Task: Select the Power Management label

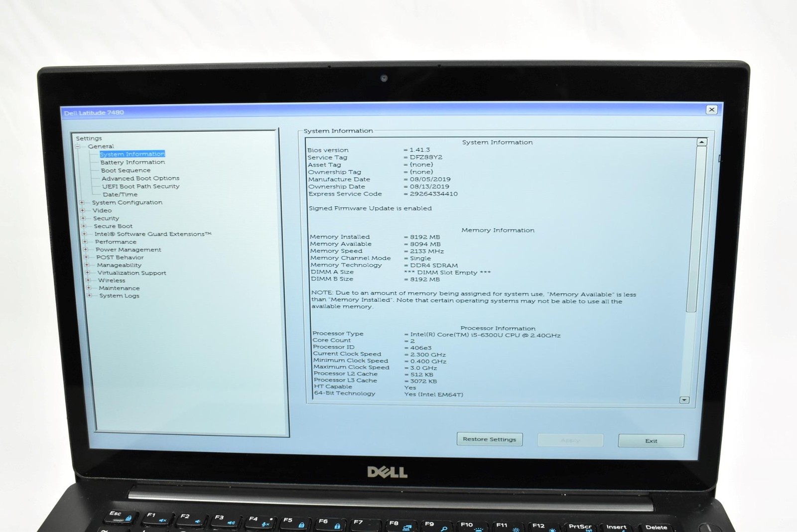Action: pyautogui.click(x=129, y=250)
